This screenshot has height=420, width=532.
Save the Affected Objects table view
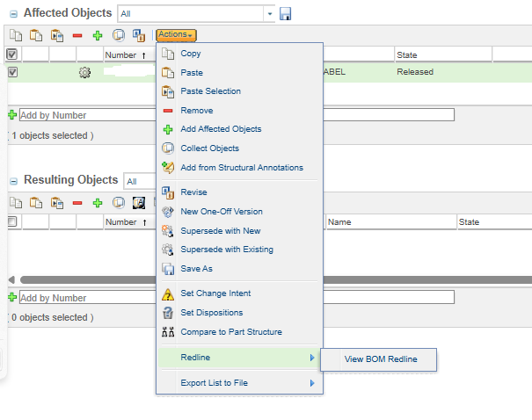click(285, 14)
